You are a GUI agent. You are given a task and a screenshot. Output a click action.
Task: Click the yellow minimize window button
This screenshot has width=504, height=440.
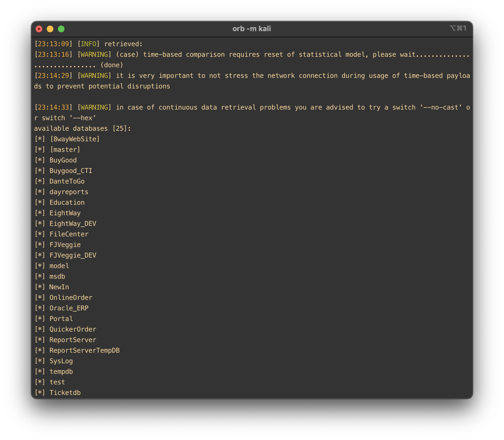click(x=50, y=29)
